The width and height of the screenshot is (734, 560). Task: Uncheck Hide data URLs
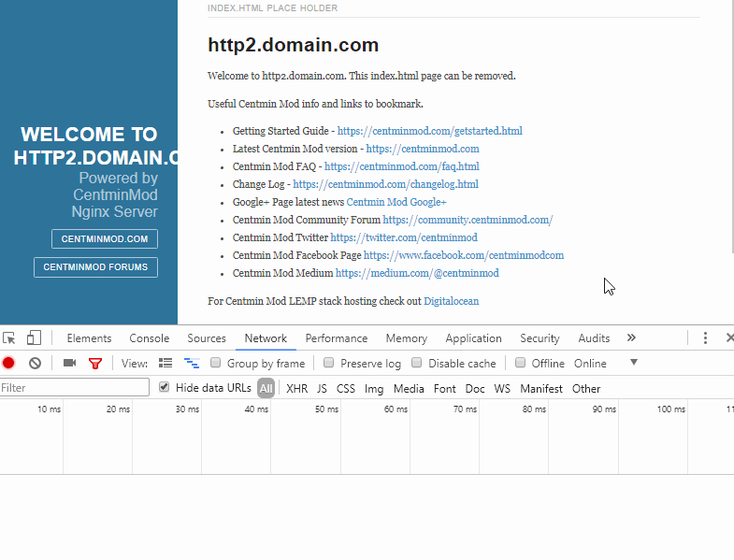pos(164,387)
